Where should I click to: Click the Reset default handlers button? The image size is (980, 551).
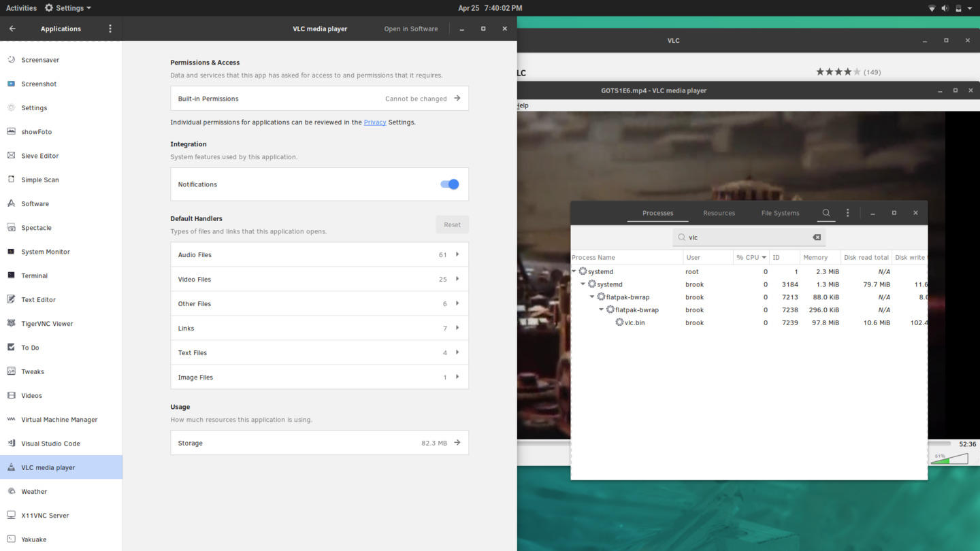453,224
